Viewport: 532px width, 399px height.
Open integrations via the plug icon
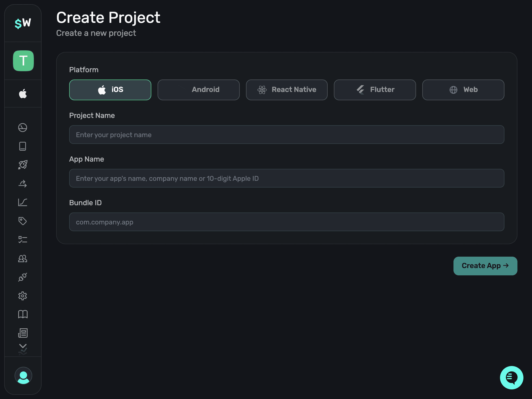(x=23, y=277)
